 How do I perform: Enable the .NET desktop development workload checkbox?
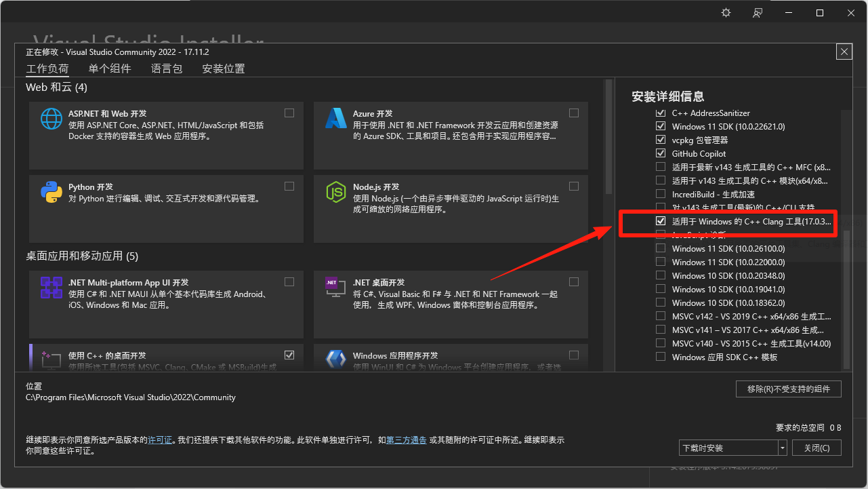574,281
